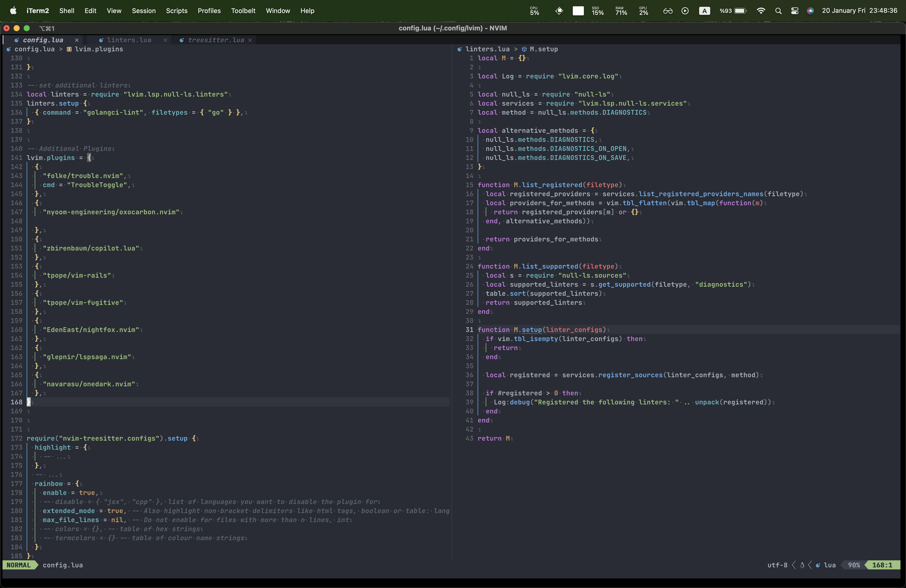
Task: Click "golangci-lint" on line 136
Action: click(x=113, y=113)
